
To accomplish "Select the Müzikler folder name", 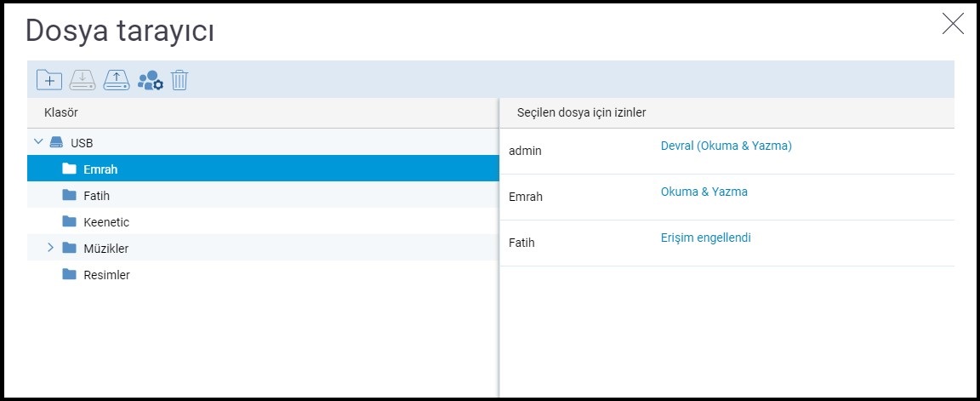I will click(x=106, y=249).
